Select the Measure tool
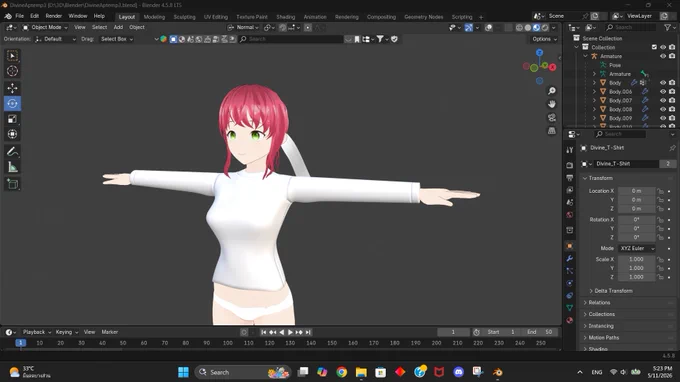The image size is (680, 382). point(12,167)
